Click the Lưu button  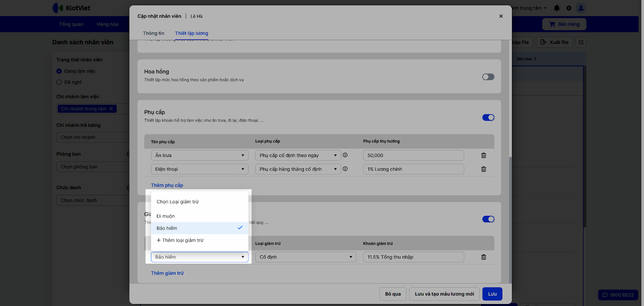pyautogui.click(x=492, y=294)
